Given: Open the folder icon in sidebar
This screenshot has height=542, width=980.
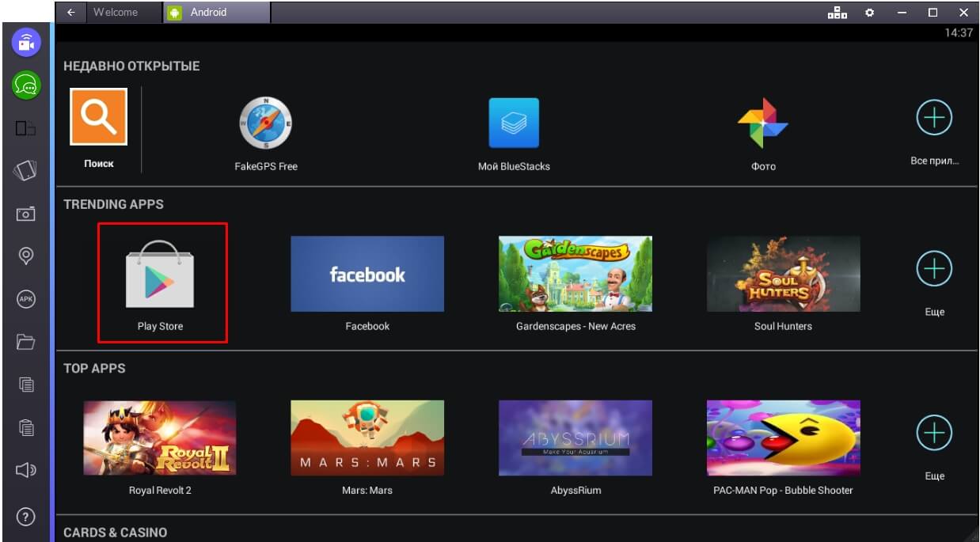Looking at the screenshot, I should click(25, 342).
